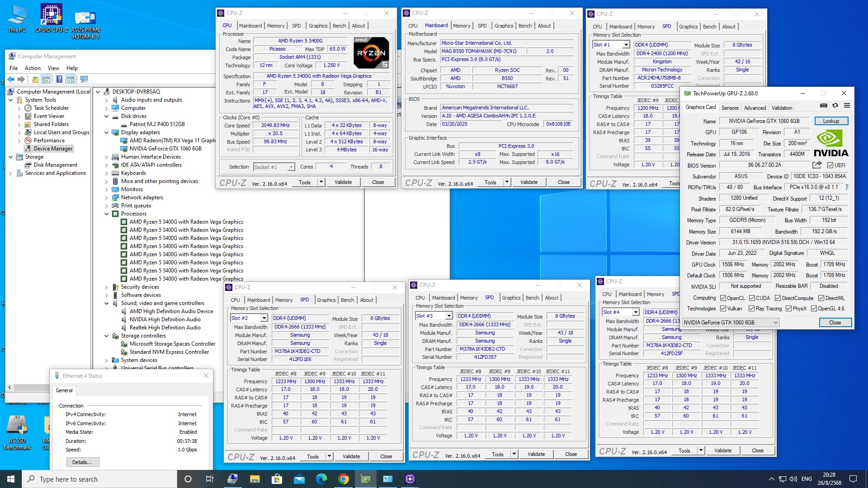868x488 pixels.
Task: Open the Slot #1 memory slot dropdown
Action: coord(626,45)
